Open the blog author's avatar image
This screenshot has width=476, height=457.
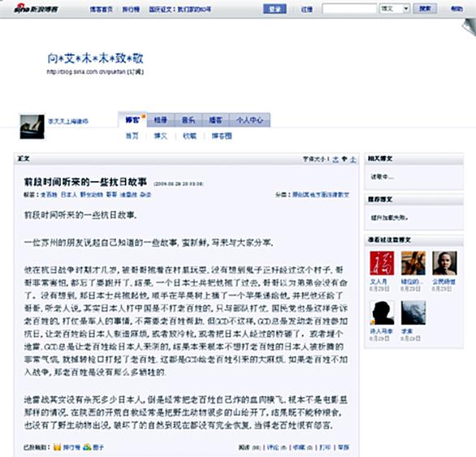click(32, 127)
